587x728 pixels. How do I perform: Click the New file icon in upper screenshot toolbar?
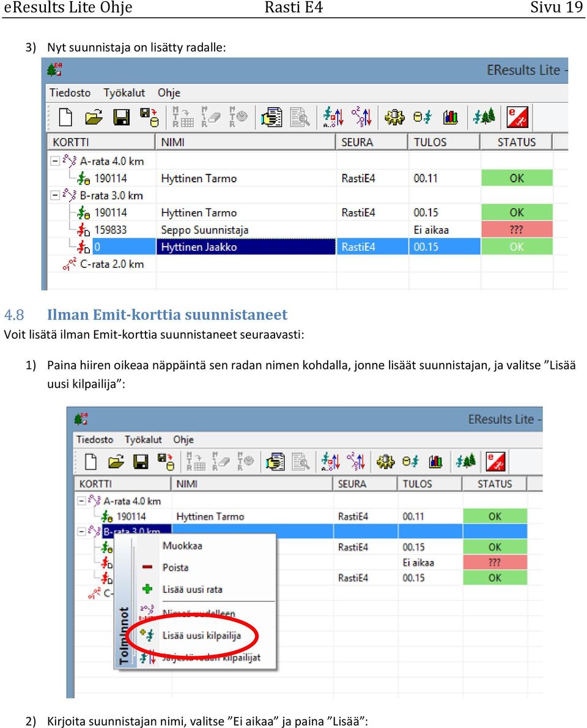pyautogui.click(x=65, y=116)
